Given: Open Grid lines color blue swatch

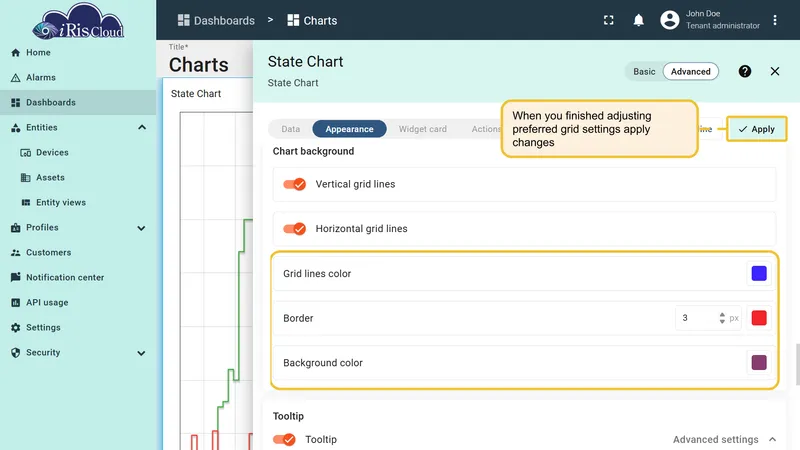Looking at the screenshot, I should point(759,273).
